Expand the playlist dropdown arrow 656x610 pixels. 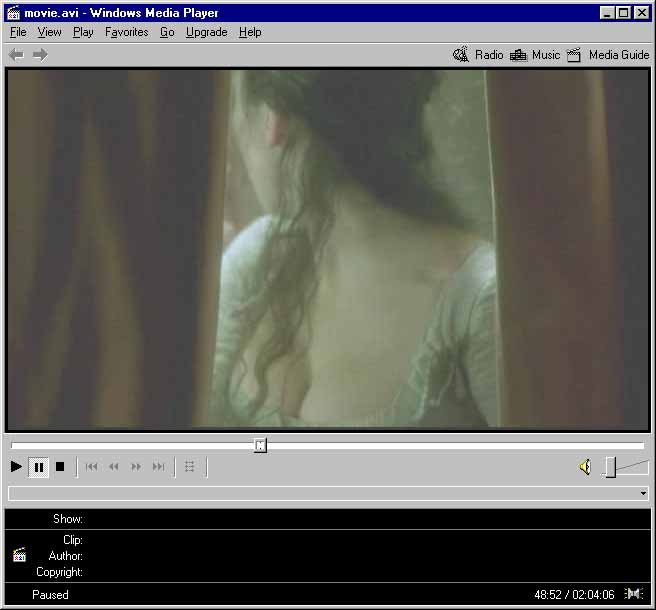tap(643, 493)
